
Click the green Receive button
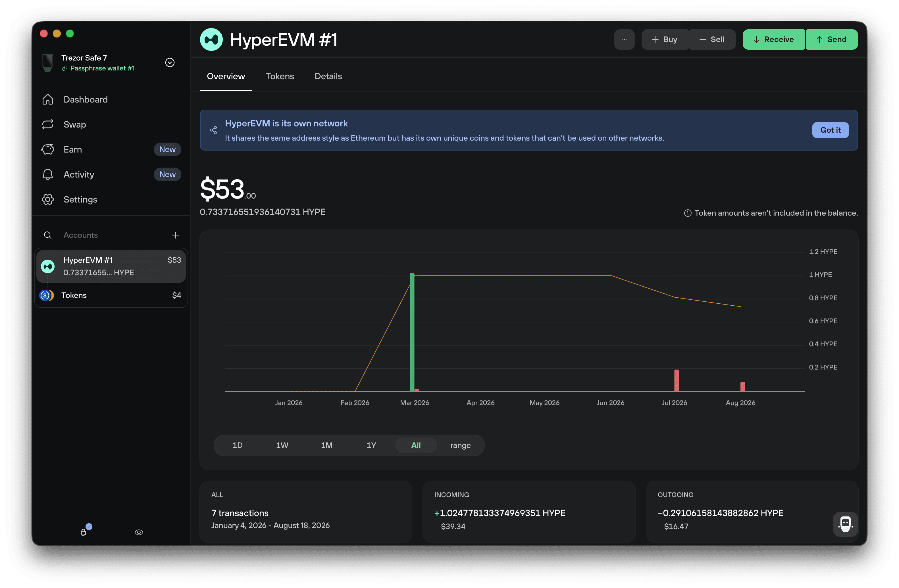click(x=774, y=39)
